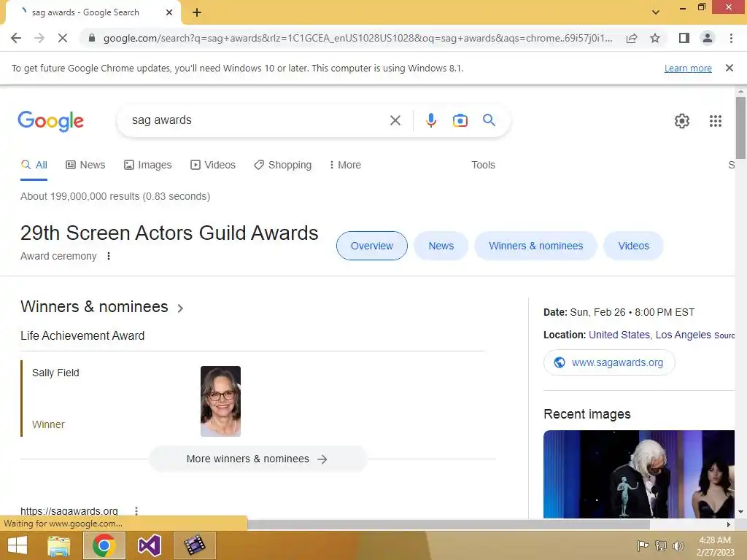The height and width of the screenshot is (560, 747).
Task: Close the sag awards tab
Action: pos(169,13)
